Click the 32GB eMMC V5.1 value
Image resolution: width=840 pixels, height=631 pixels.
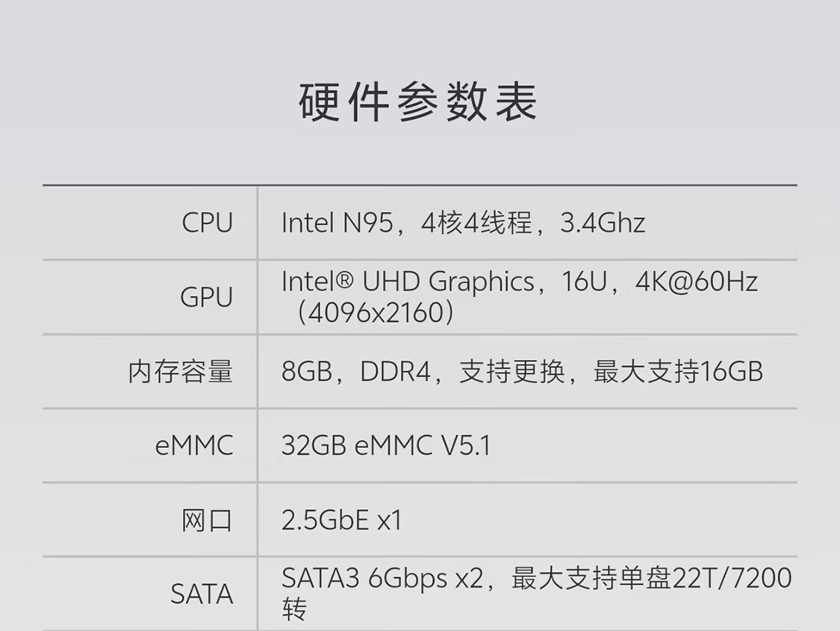386,446
